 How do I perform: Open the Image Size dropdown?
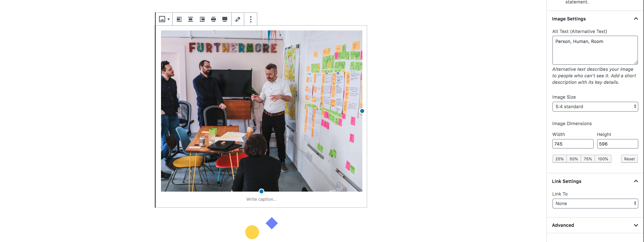coord(595,107)
